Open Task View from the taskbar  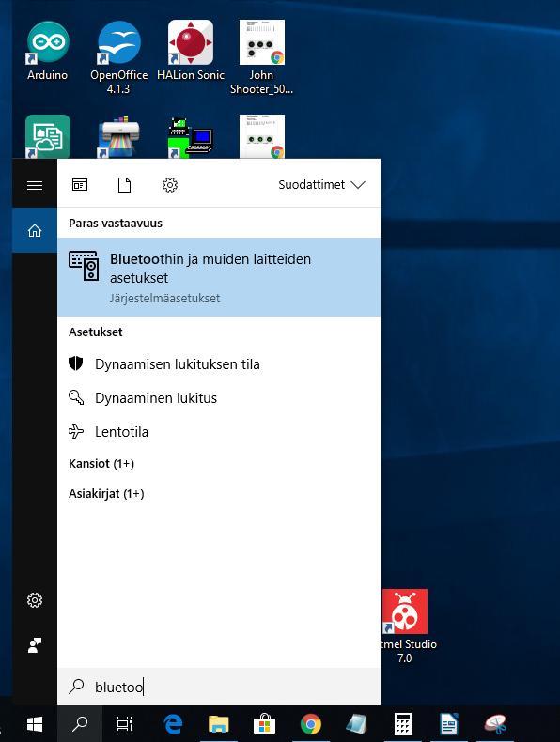pyautogui.click(x=125, y=723)
